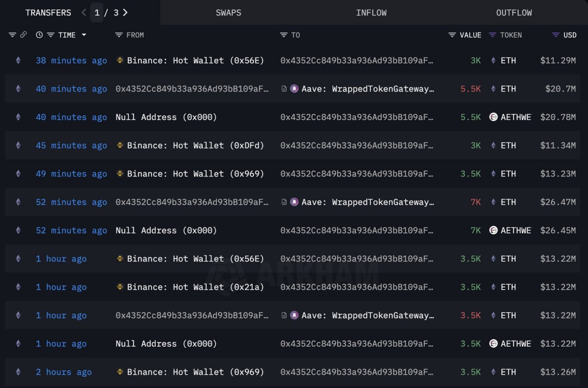The width and height of the screenshot is (588, 388).
Task: Click the red 7K value
Action: pos(476,202)
